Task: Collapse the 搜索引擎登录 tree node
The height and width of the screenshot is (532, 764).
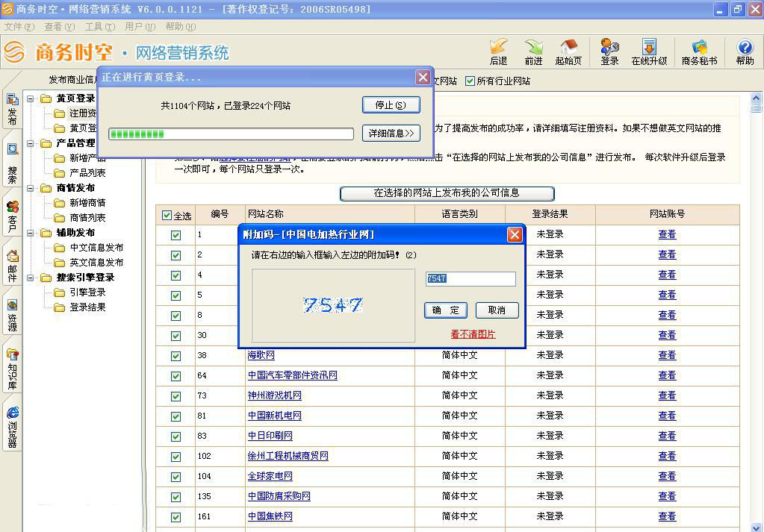Action: (x=31, y=278)
